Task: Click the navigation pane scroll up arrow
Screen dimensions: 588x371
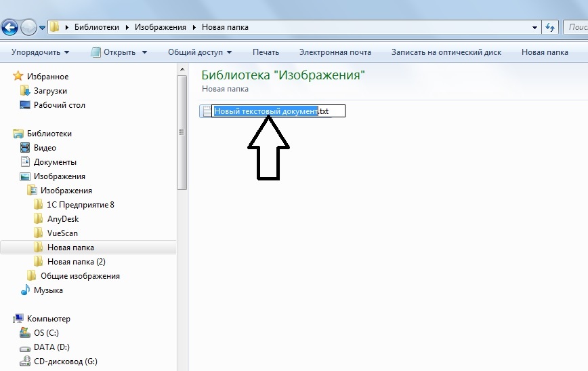Action: click(x=182, y=69)
